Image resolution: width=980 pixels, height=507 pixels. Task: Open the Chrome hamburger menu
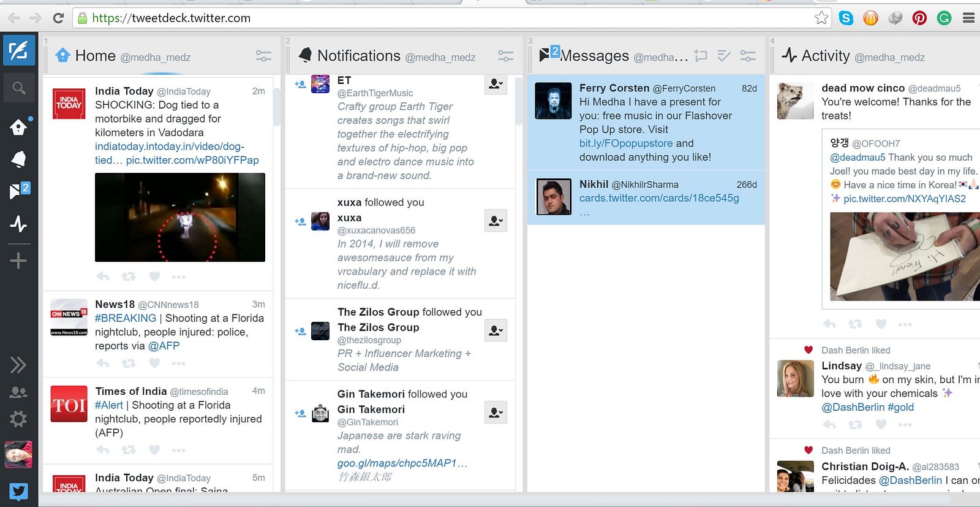(x=968, y=18)
